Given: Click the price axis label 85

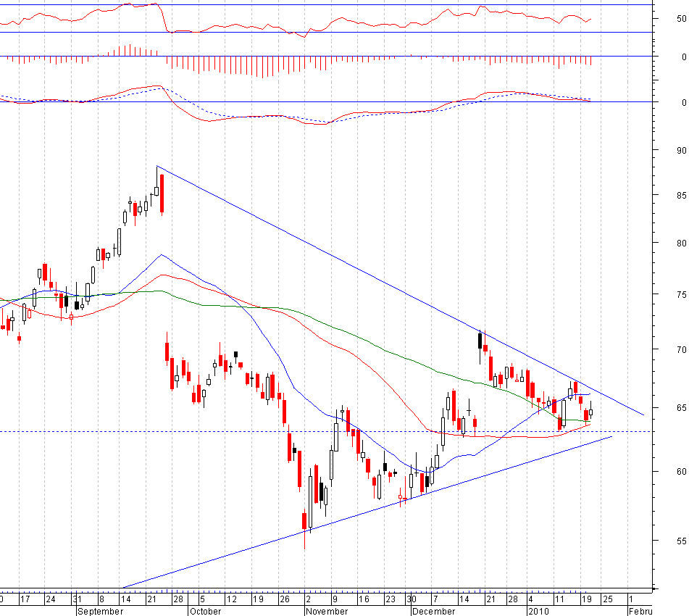Looking at the screenshot, I should pyautogui.click(x=681, y=195).
